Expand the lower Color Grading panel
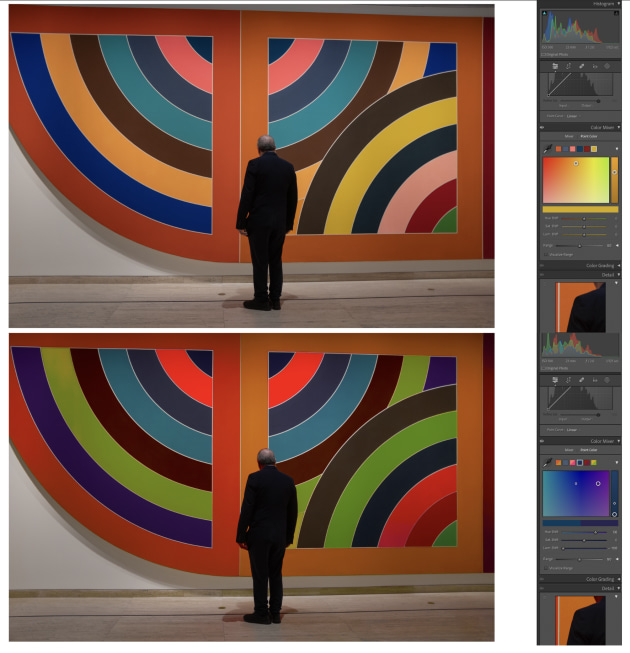The image size is (630, 653). 618,579
